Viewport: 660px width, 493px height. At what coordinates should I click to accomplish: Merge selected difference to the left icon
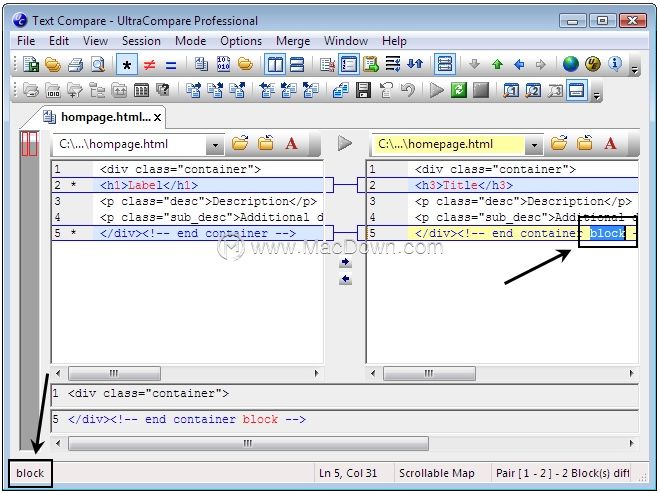[x=267, y=90]
